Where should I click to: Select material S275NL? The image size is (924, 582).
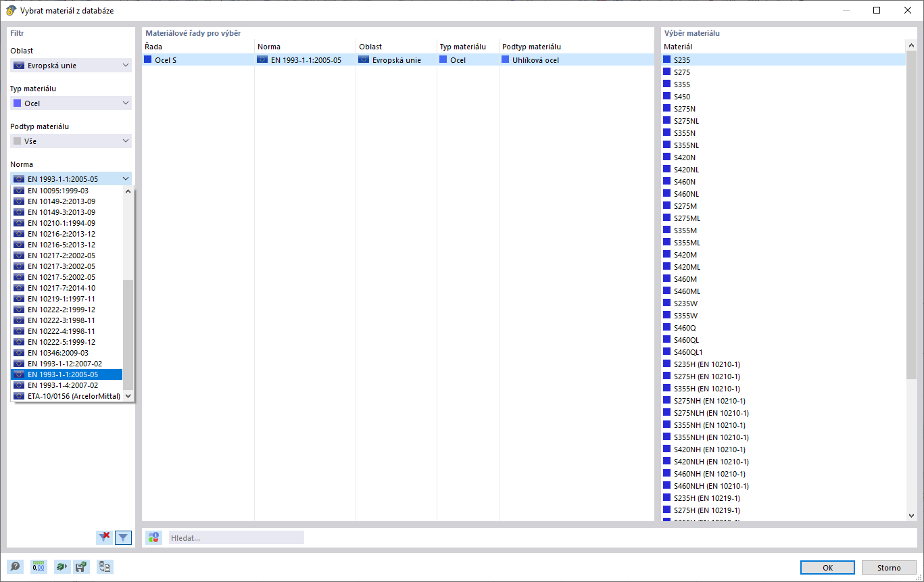tap(783, 121)
